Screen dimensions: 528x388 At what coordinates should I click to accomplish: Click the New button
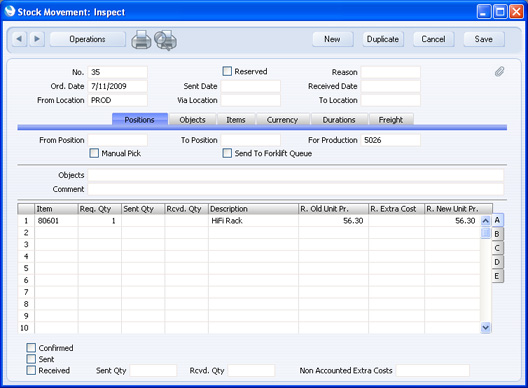332,39
